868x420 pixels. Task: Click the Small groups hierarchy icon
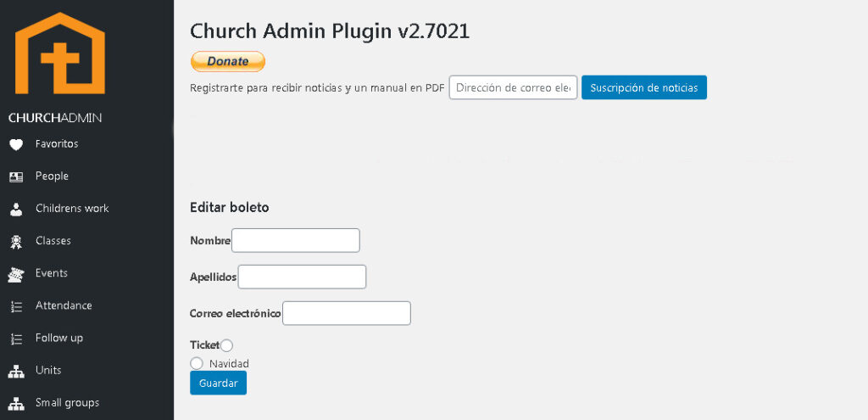(15, 403)
